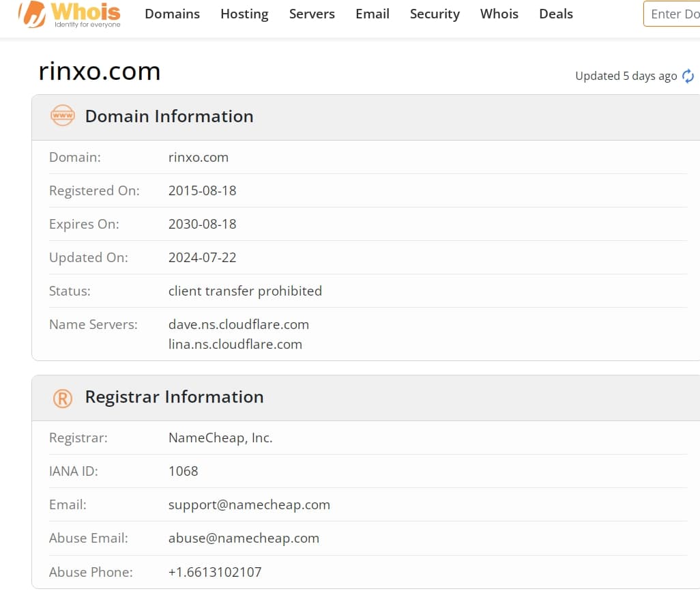Image resolution: width=700 pixels, height=600 pixels.
Task: Open the Whois menu item
Action: click(499, 14)
